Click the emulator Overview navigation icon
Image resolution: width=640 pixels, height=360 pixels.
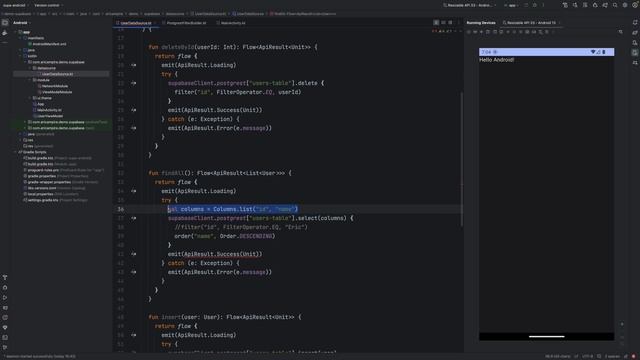[521, 32]
